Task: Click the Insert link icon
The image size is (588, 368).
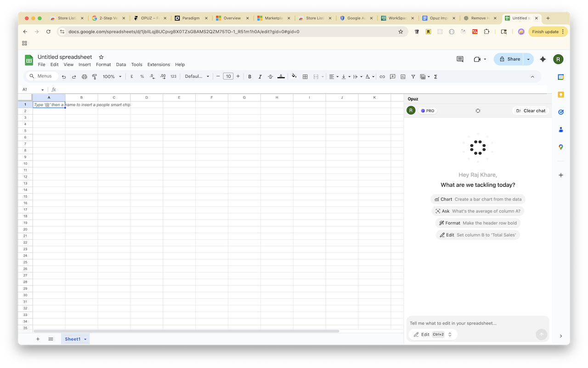Action: point(382,77)
